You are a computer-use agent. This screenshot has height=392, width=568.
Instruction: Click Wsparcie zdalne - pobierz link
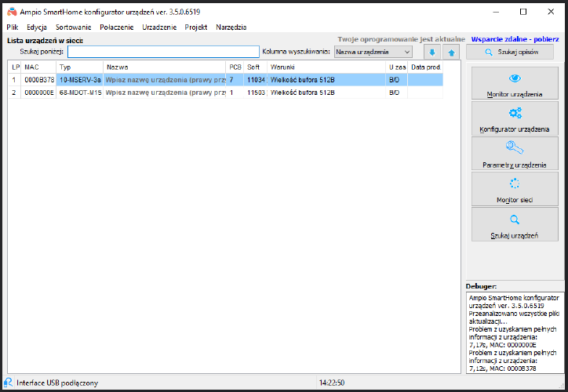[x=515, y=39]
